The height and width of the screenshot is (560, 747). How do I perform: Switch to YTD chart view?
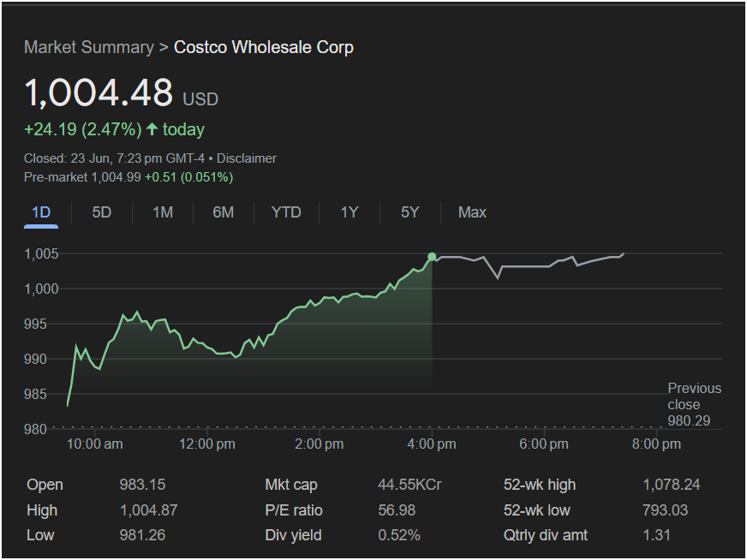[x=286, y=212]
